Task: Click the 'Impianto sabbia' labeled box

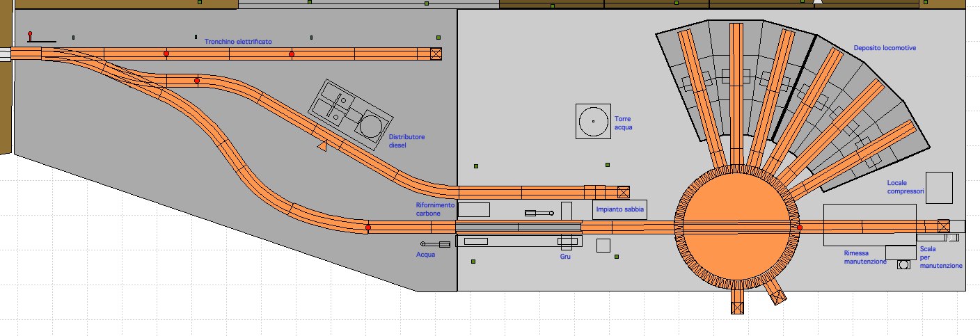Action: coord(620,209)
